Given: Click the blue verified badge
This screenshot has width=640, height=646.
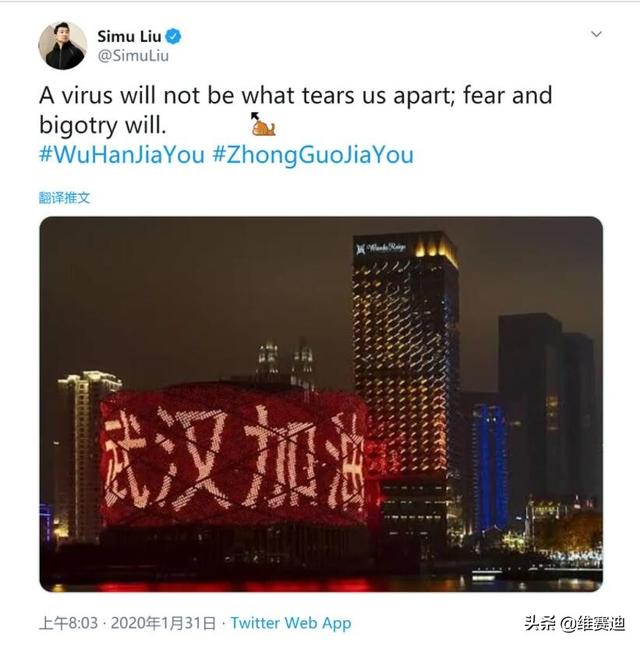Looking at the screenshot, I should coord(173,37).
